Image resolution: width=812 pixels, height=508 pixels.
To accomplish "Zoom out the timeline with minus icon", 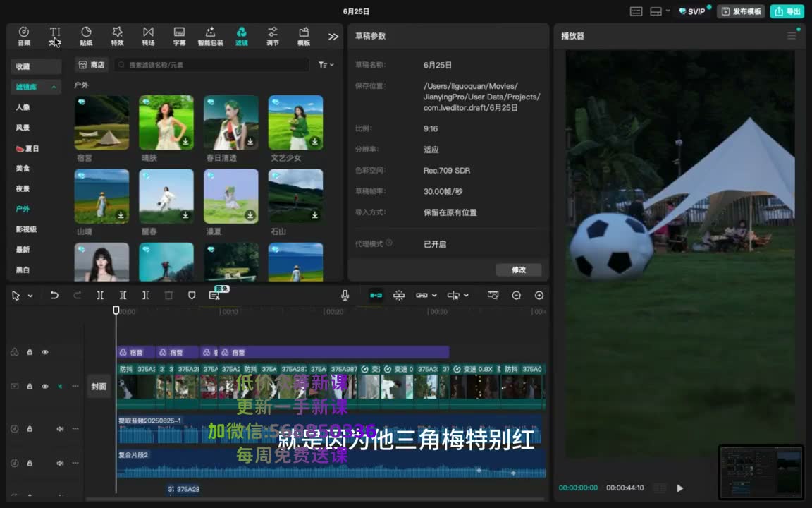I will [x=516, y=295].
